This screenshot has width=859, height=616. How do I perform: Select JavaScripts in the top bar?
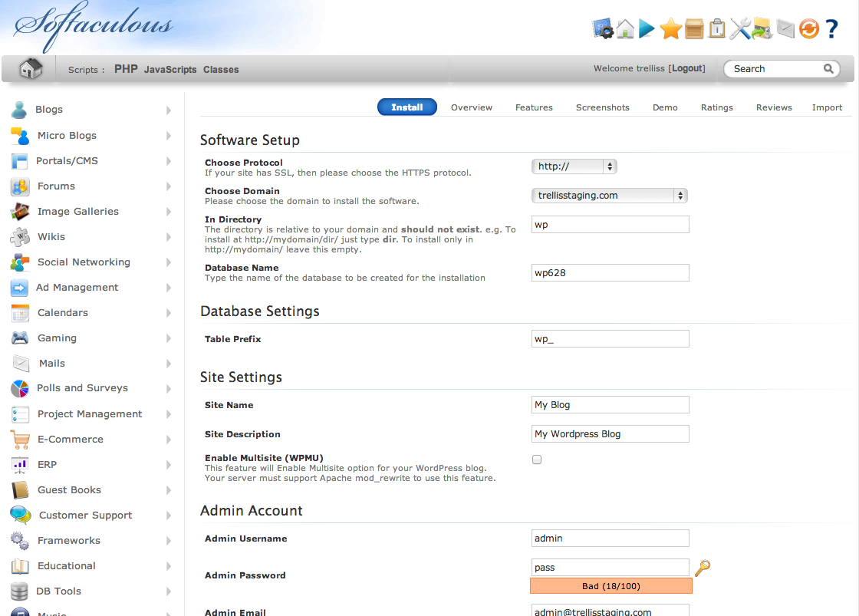(x=169, y=70)
